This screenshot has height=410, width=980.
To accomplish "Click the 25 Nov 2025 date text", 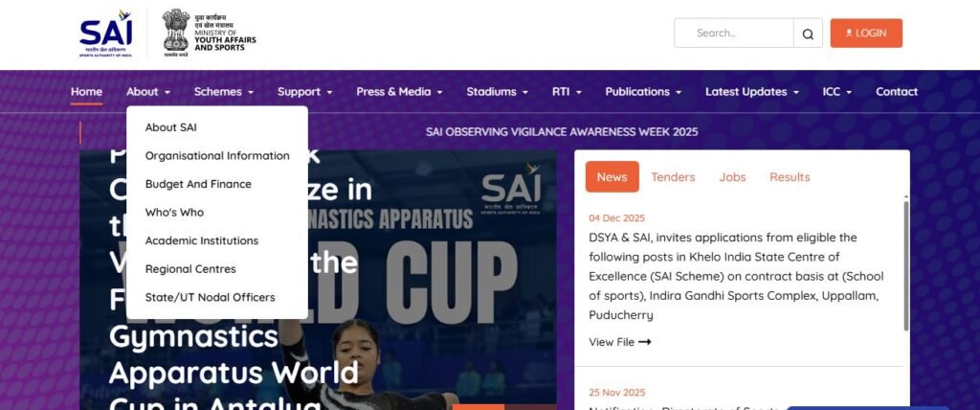I will 617,393.
